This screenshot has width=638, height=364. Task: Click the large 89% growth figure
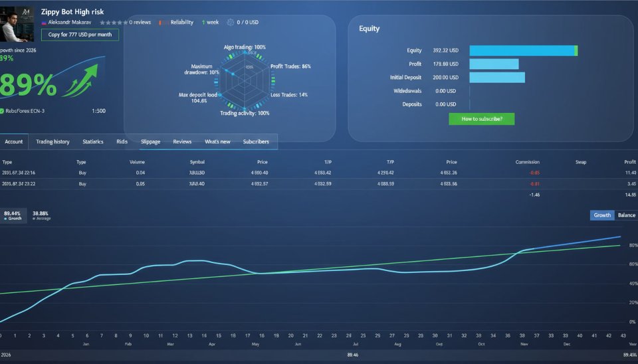[x=28, y=85]
